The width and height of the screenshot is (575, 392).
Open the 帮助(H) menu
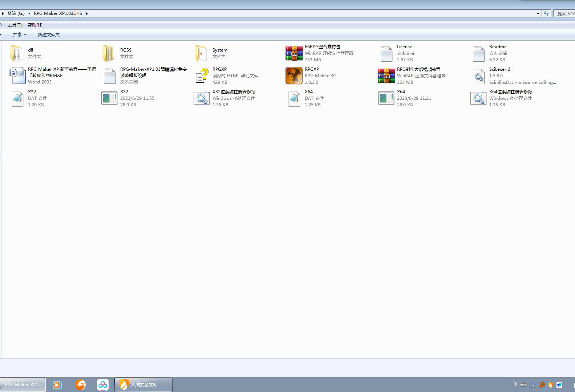point(35,25)
